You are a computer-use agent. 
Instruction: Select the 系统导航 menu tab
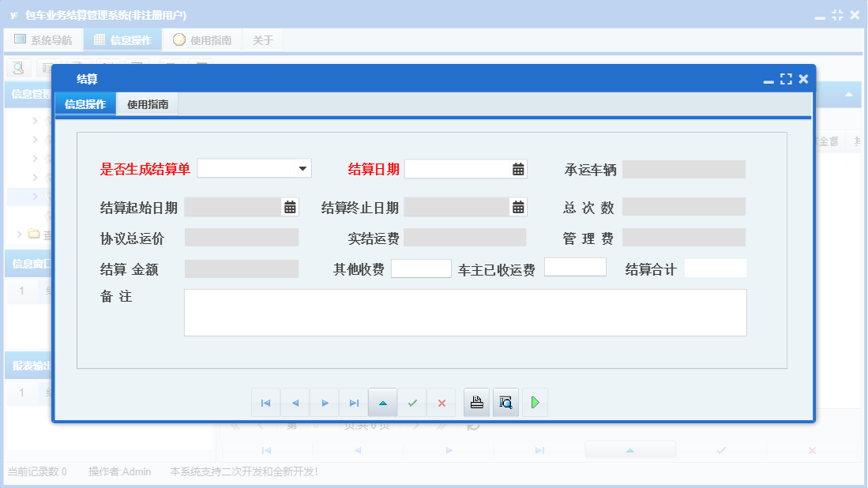click(x=43, y=39)
